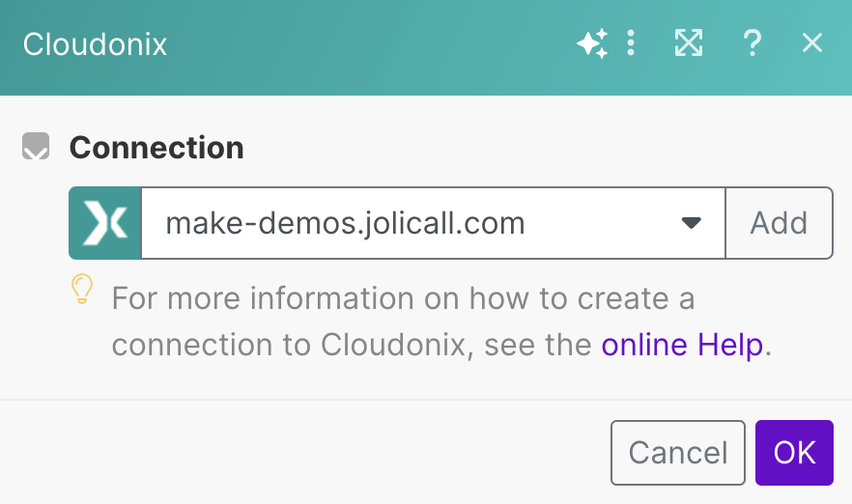Click the Cloudonix title in the header

click(95, 44)
